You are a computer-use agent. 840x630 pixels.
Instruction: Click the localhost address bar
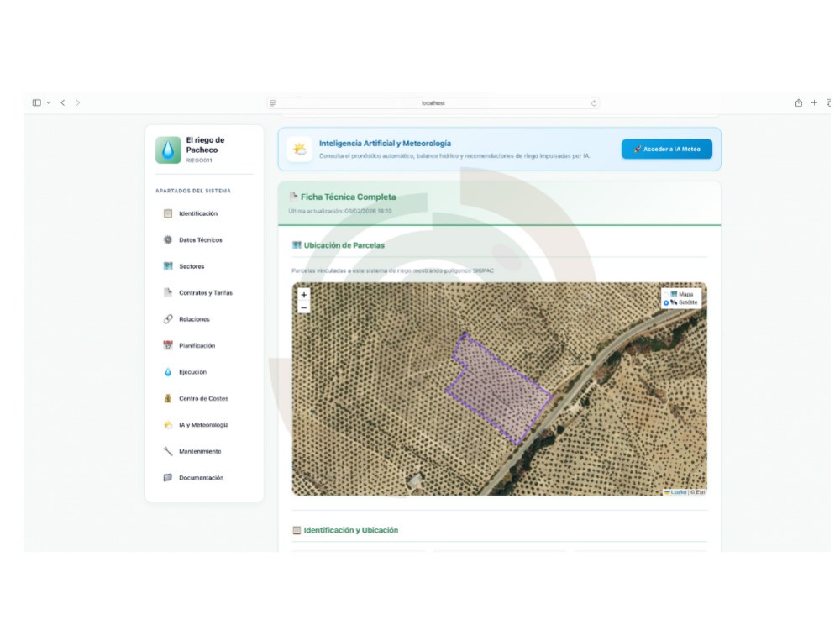click(x=433, y=102)
